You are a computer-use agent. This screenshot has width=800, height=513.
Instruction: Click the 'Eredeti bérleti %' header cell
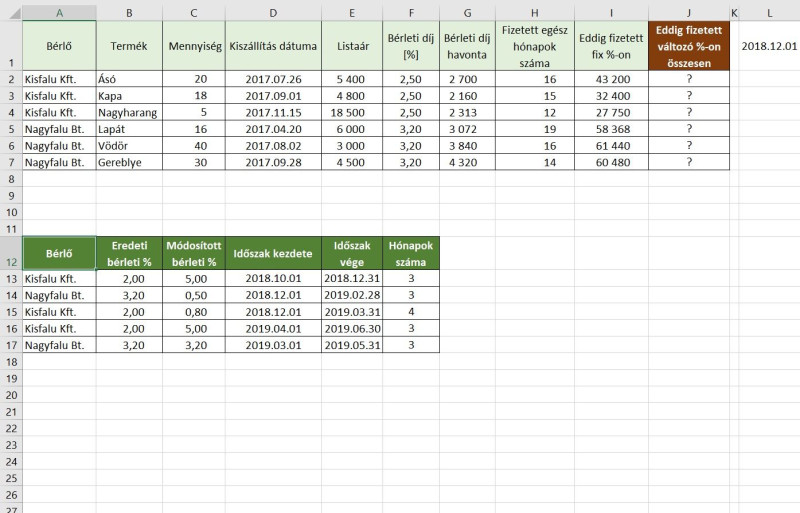(x=129, y=253)
